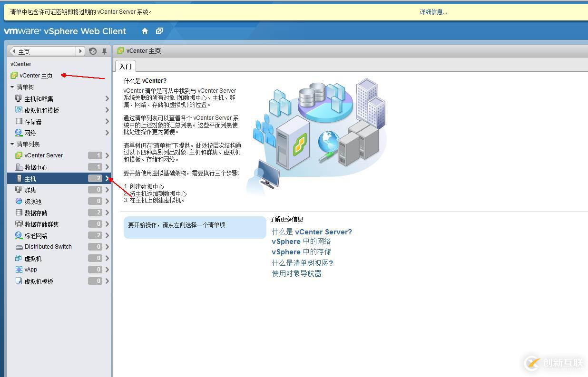Click the vCenter Server list icon
This screenshot has width=588, height=377.
click(x=19, y=155)
